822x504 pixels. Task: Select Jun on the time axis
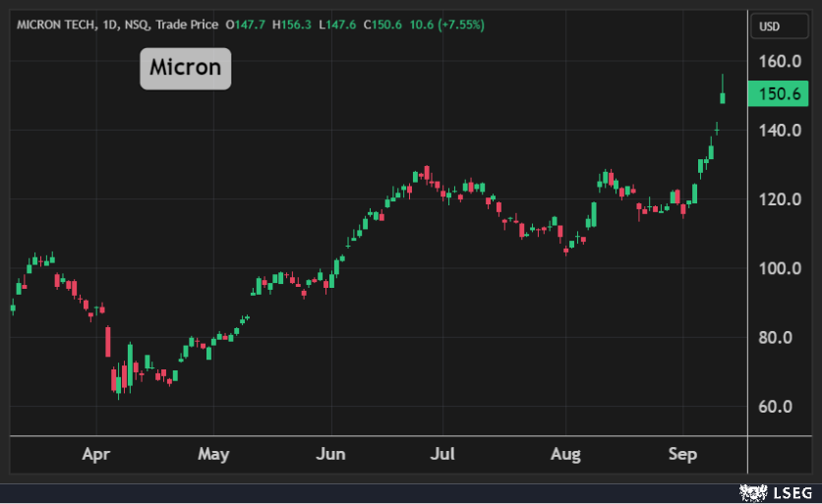coord(331,455)
